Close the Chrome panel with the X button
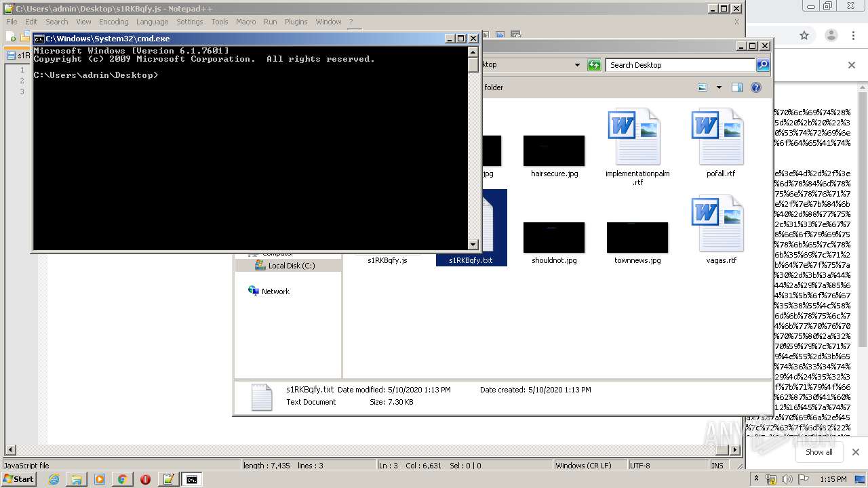Viewport: 868px width, 488px height. click(852, 65)
